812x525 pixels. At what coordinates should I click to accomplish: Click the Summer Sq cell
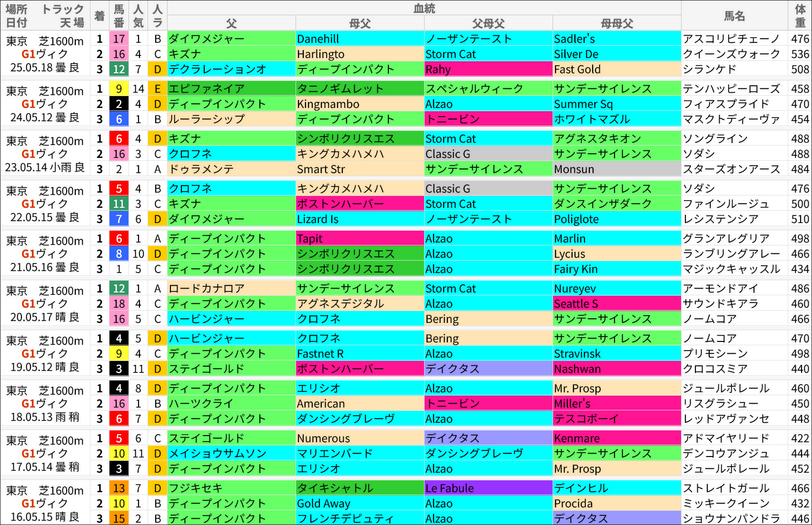point(617,104)
